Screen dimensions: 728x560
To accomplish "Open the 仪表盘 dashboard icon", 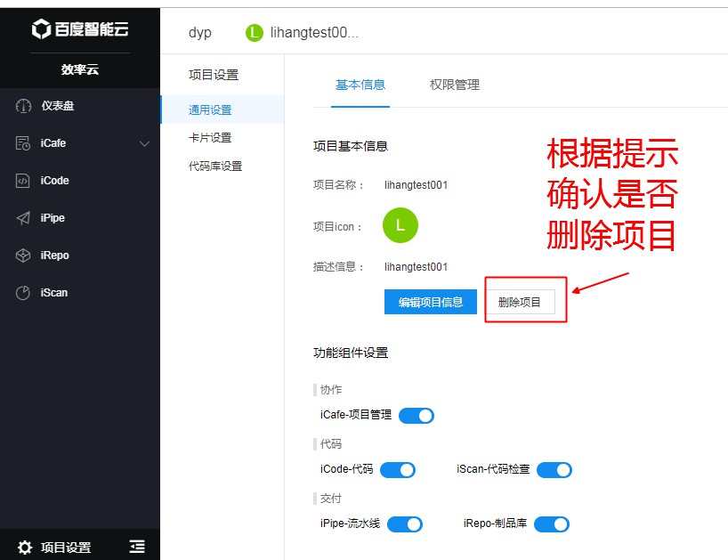I will click(x=23, y=106).
